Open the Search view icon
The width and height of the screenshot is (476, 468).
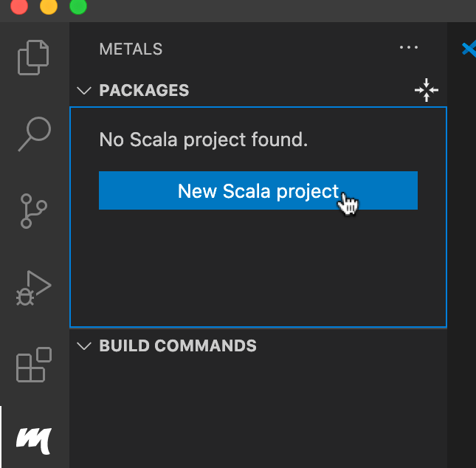click(34, 134)
